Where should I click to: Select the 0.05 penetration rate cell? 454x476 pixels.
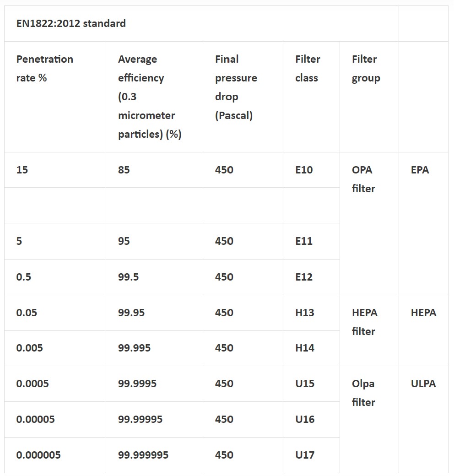point(27,313)
